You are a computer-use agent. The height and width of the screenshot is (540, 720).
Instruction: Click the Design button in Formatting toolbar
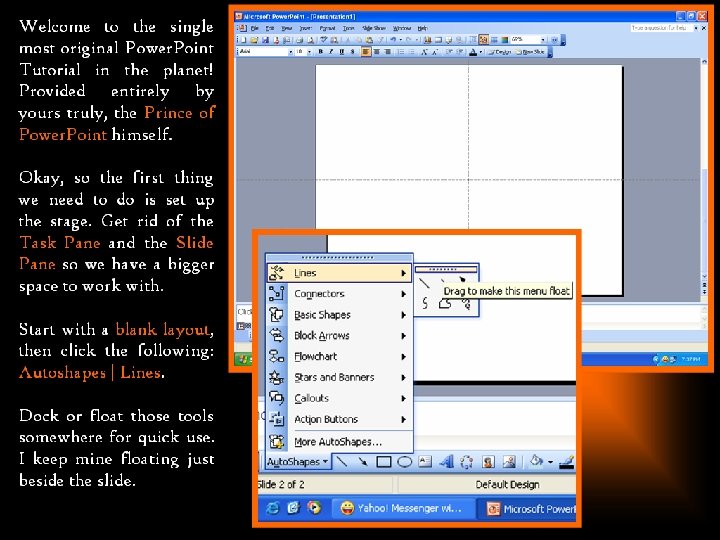coord(500,52)
